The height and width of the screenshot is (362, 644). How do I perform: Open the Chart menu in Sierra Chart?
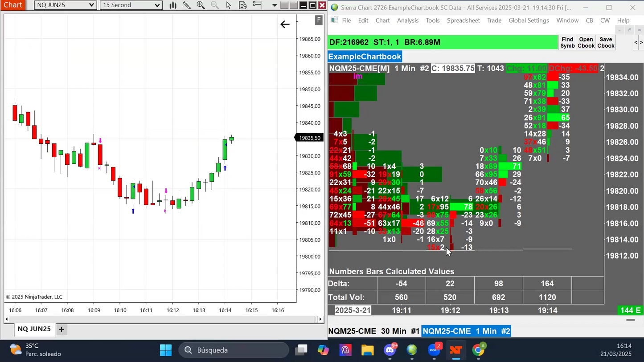pos(382,20)
